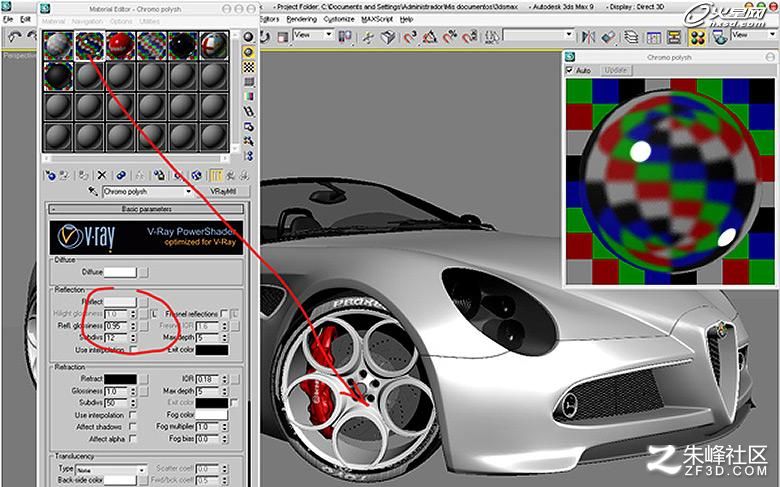Click VRayMtl material type button
Image resolution: width=780 pixels, height=487 pixels.
pyautogui.click(x=222, y=192)
